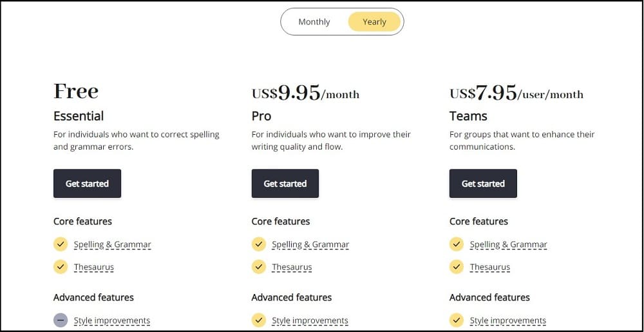
Task: Open Style improvements link under Teams
Action: 508,320
